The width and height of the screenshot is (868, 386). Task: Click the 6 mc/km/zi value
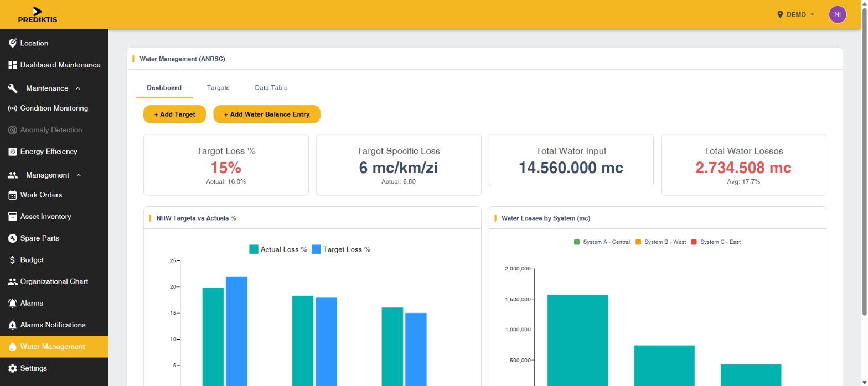point(399,168)
